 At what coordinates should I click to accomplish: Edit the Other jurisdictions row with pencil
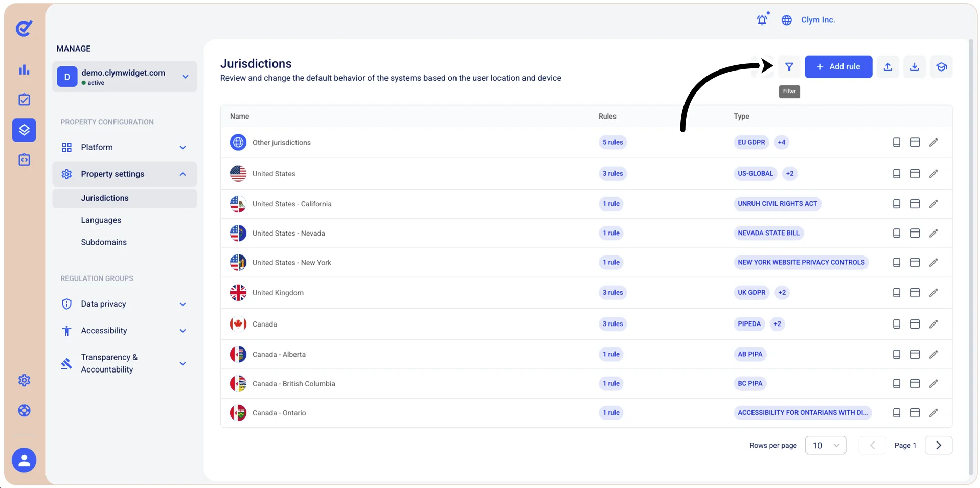pos(933,143)
